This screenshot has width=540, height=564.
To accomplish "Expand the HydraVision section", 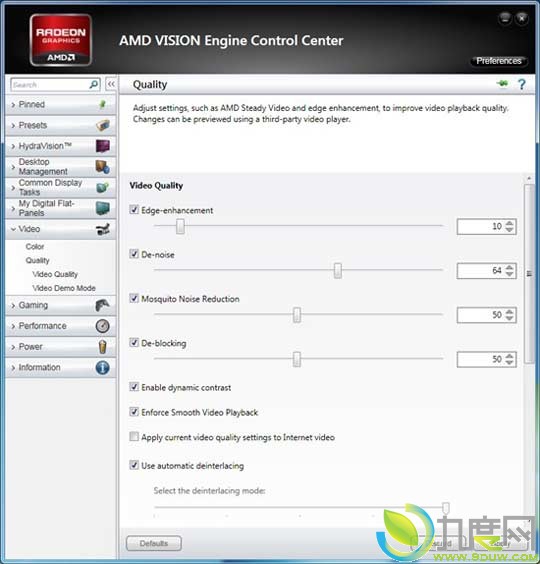I will click(x=13, y=146).
